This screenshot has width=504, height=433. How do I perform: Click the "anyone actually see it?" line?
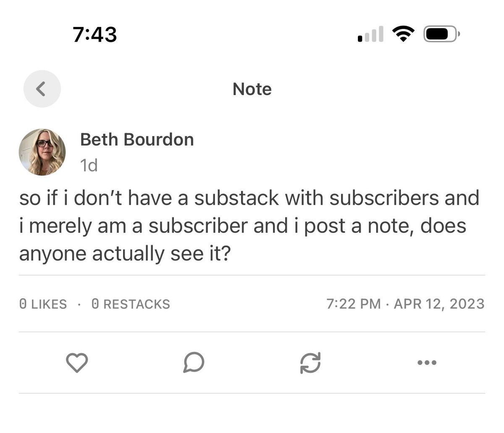(x=125, y=254)
